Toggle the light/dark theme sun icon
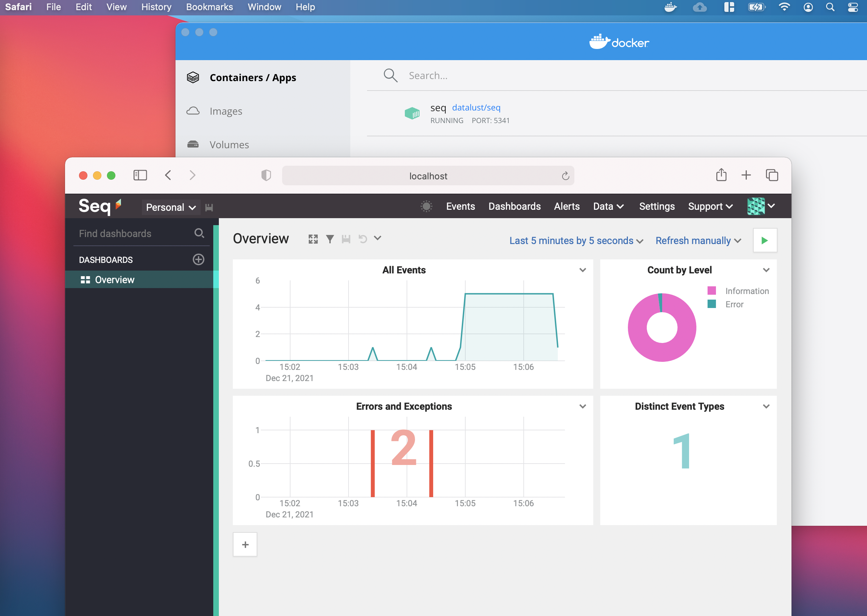Image resolution: width=867 pixels, height=616 pixels. [x=426, y=206]
